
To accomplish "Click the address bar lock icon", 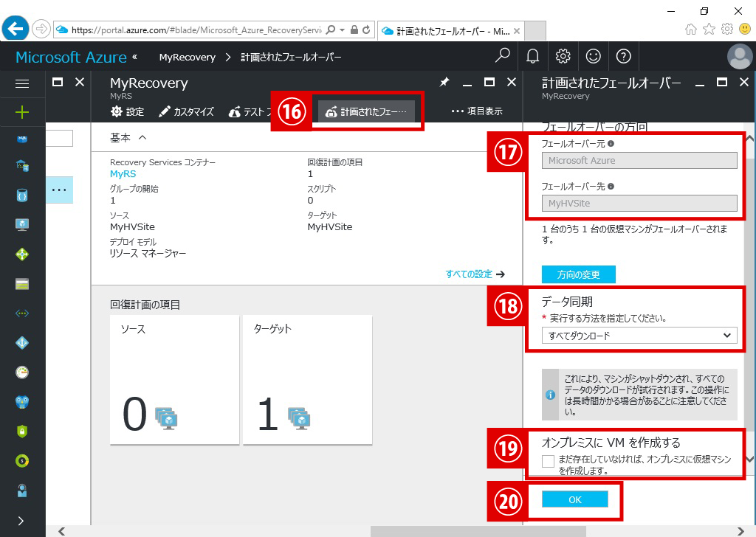I will click(354, 30).
